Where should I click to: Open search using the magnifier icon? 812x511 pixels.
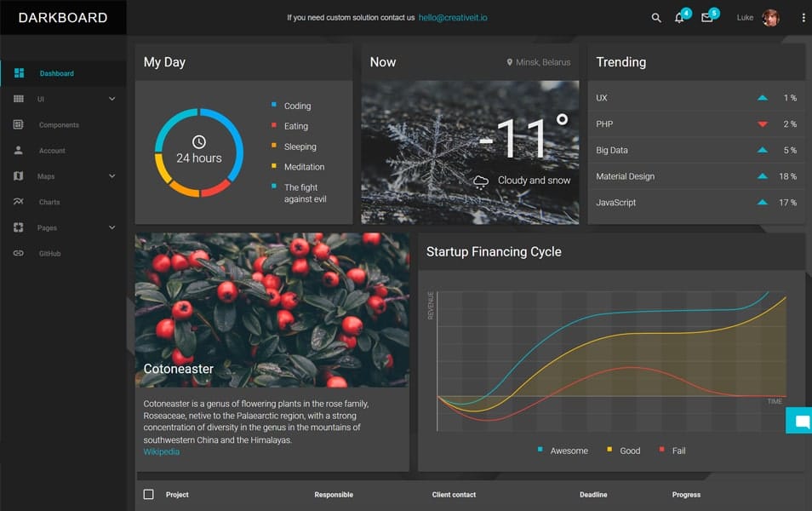655,17
